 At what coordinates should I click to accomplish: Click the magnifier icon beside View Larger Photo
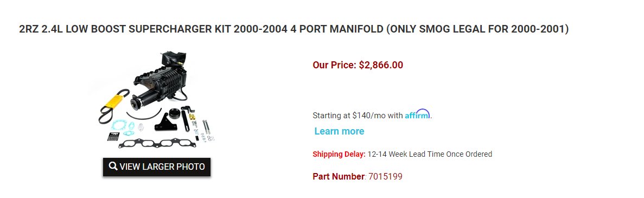click(x=113, y=167)
